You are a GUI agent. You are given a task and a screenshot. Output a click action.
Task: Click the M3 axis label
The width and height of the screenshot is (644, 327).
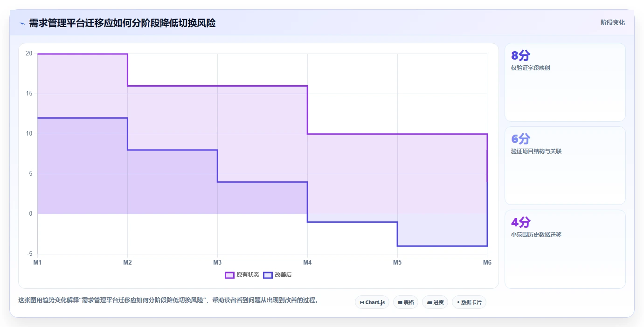[x=217, y=262]
